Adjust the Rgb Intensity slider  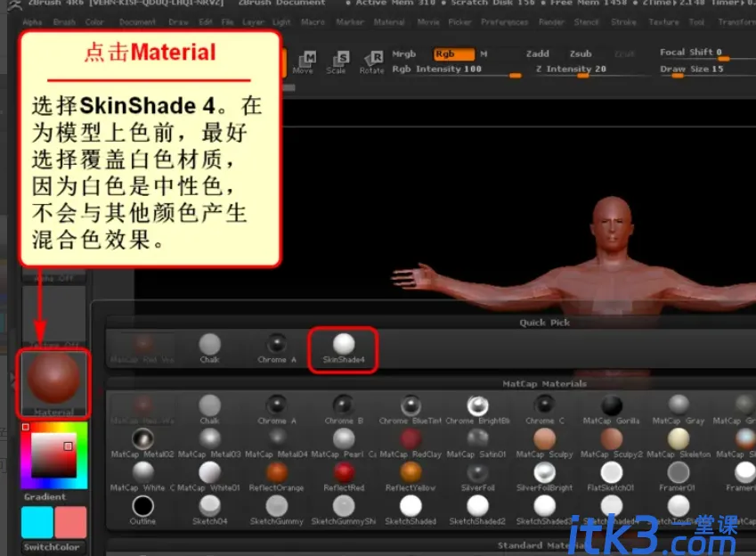457,69
